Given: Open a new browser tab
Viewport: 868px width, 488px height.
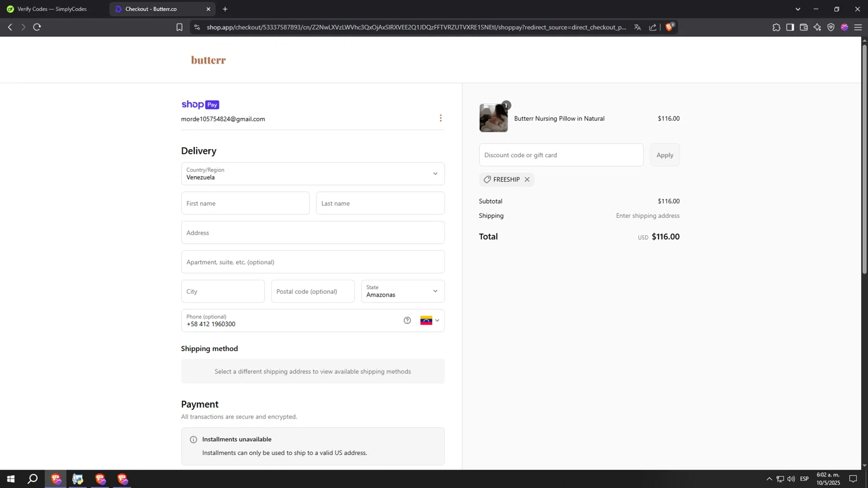Looking at the screenshot, I should point(225,9).
